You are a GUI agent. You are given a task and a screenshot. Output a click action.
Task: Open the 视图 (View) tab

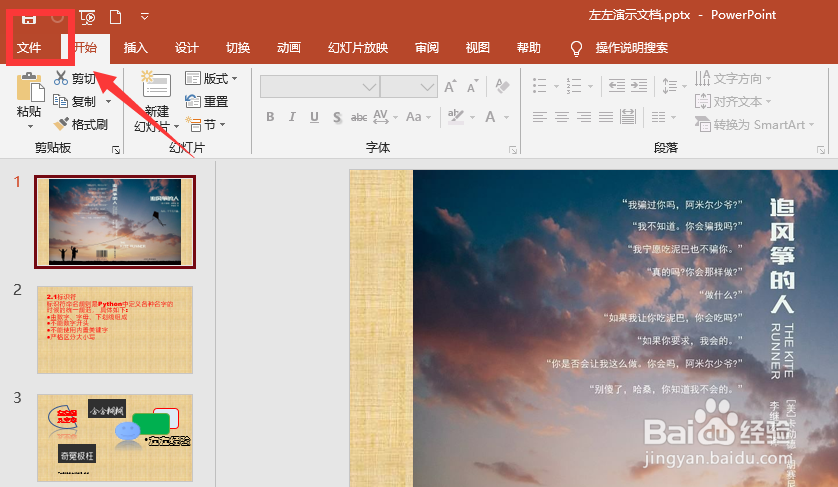pos(477,48)
